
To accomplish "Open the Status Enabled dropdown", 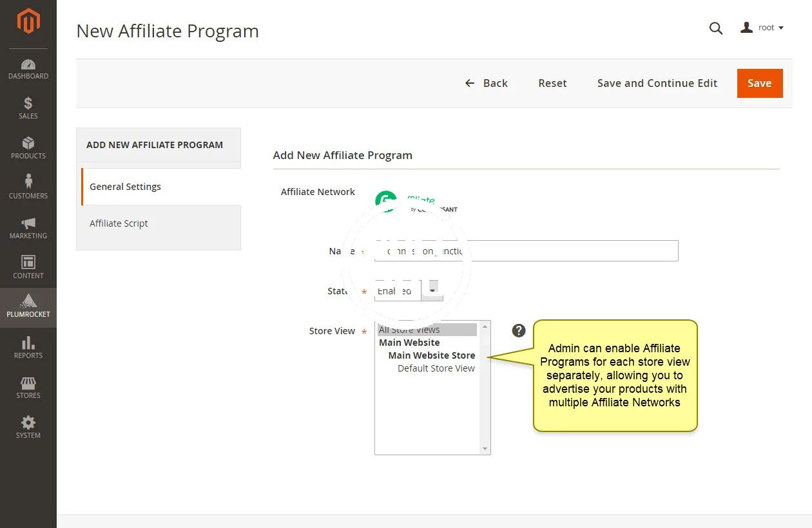I will click(x=409, y=291).
